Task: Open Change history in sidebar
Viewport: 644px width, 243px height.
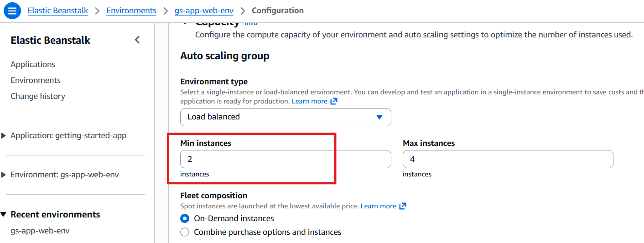Action: click(x=38, y=96)
